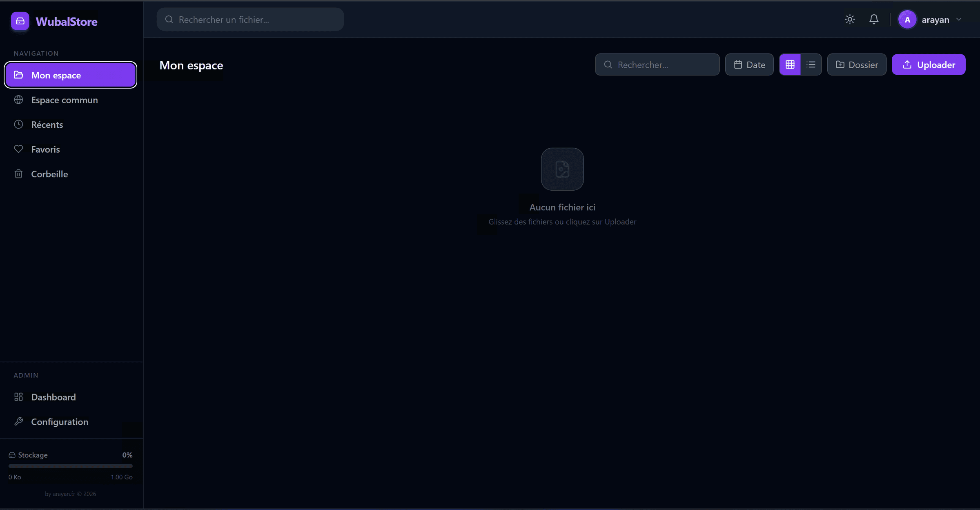Image resolution: width=980 pixels, height=510 pixels.
Task: Switch to grid view
Action: point(790,65)
